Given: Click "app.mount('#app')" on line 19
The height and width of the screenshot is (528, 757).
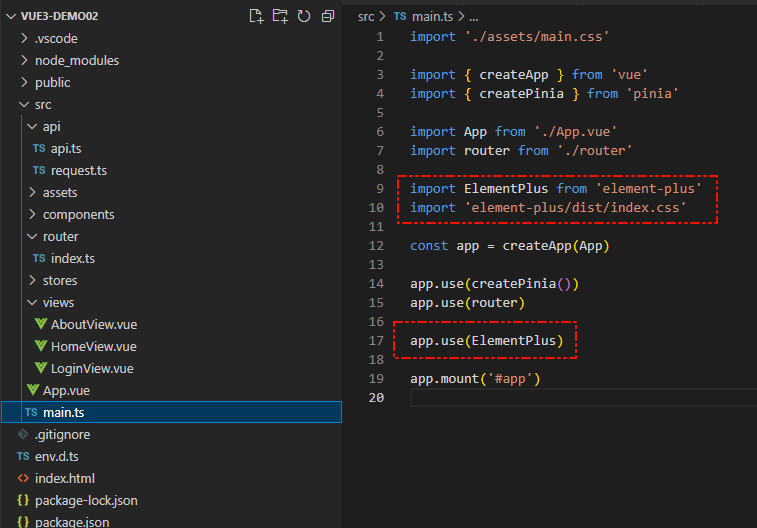Looking at the screenshot, I should coord(475,379).
